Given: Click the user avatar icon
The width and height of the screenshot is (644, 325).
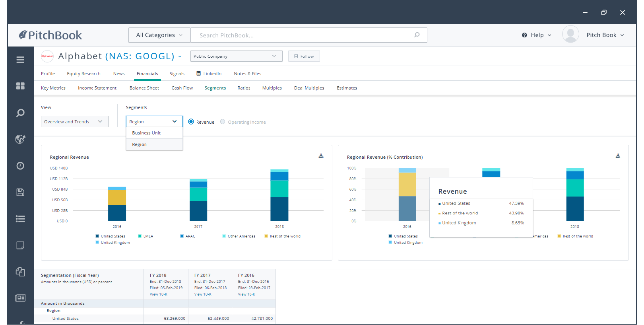Looking at the screenshot, I should pyautogui.click(x=570, y=35).
